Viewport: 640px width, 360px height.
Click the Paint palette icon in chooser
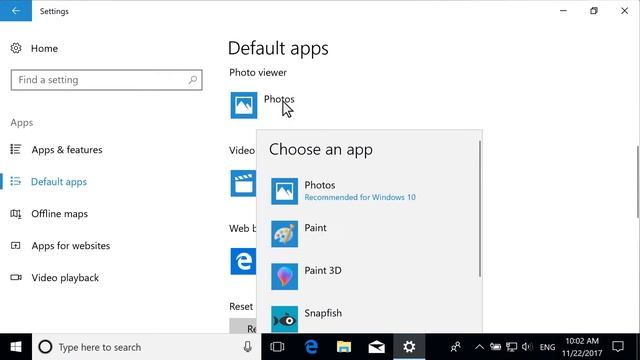coord(284,234)
